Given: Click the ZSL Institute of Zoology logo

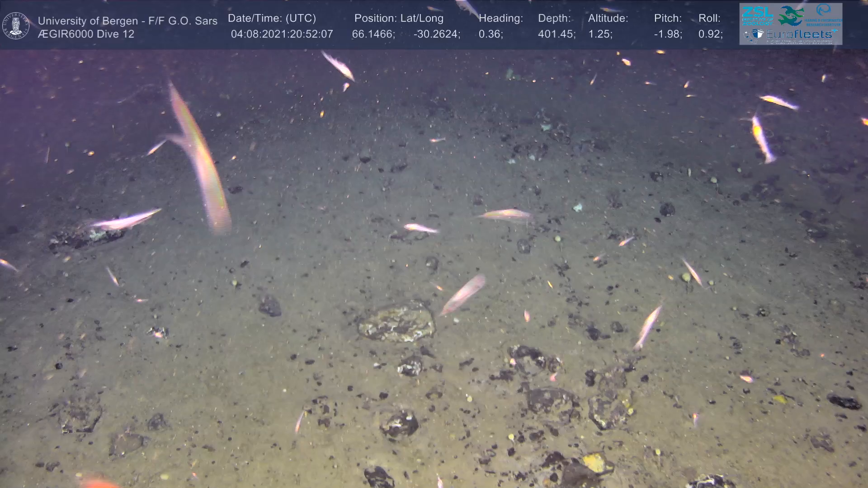Looking at the screenshot, I should tap(757, 15).
